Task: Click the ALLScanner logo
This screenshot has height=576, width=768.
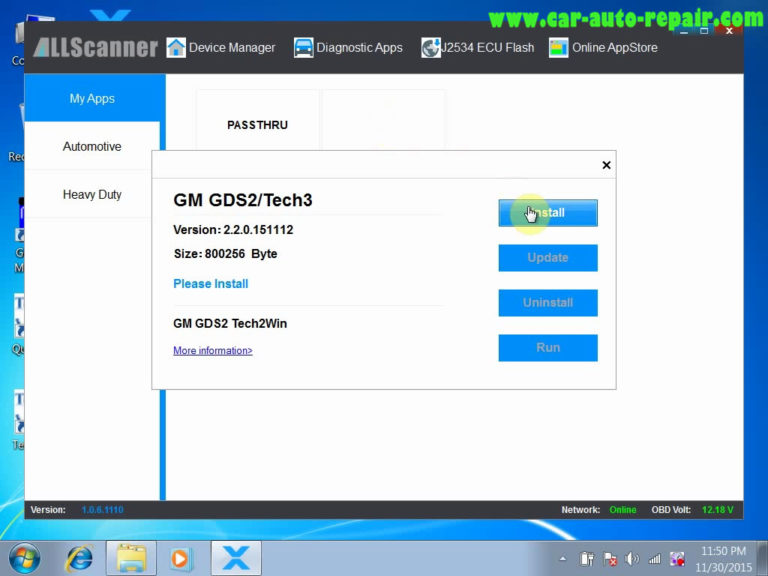Action: click(96, 48)
